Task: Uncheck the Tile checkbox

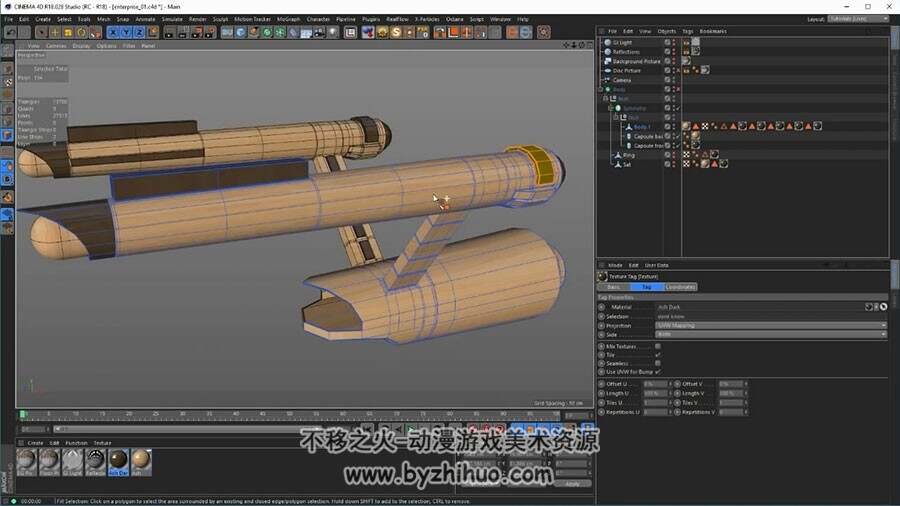Action: (x=658, y=355)
